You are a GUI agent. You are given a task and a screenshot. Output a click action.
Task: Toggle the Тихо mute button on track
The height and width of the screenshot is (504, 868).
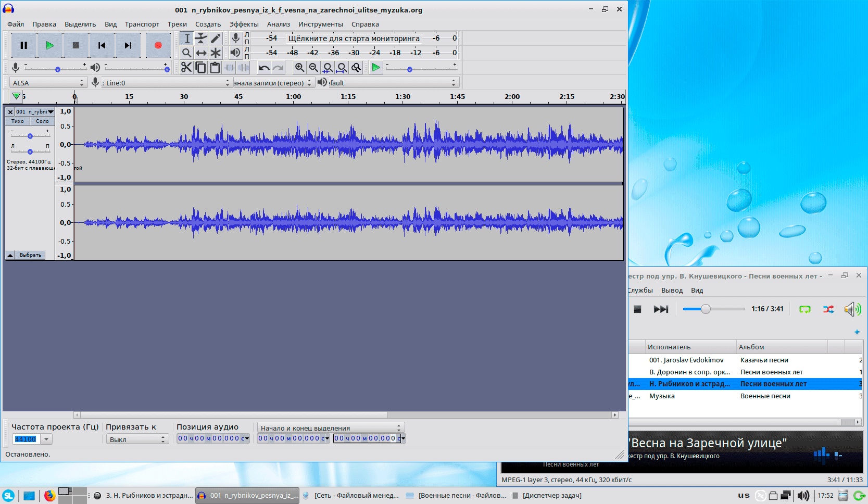(x=18, y=121)
